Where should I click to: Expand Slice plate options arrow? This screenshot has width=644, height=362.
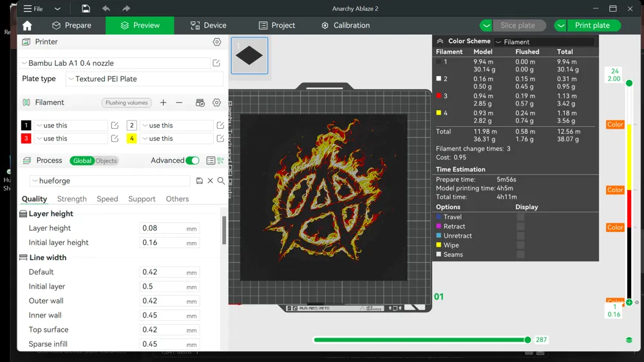[x=486, y=26]
